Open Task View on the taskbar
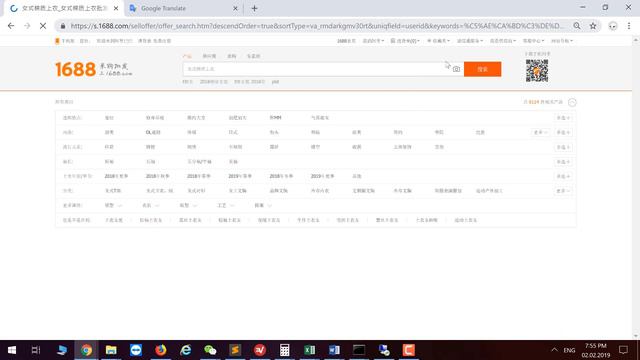 [36, 350]
